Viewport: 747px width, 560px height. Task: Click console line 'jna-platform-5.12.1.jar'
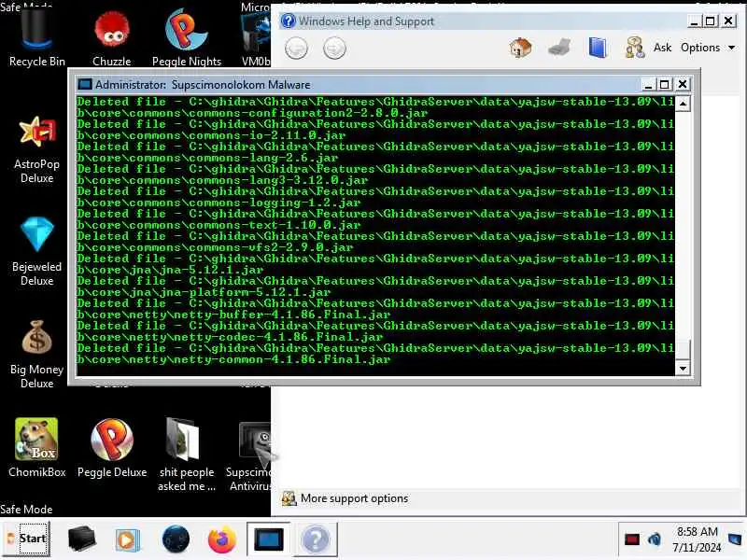204,292
